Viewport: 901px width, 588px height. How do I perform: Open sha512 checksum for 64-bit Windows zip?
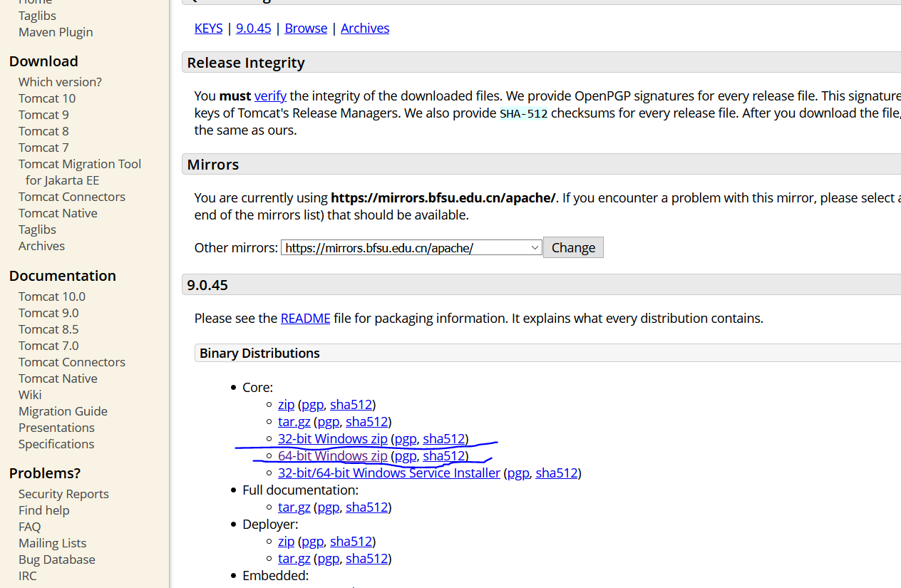(444, 455)
